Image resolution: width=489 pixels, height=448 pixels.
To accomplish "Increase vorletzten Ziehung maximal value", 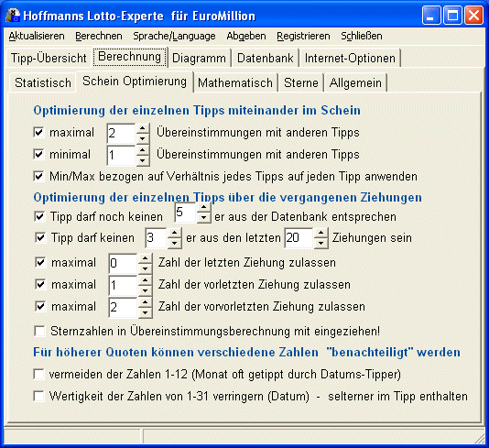I will [145, 280].
